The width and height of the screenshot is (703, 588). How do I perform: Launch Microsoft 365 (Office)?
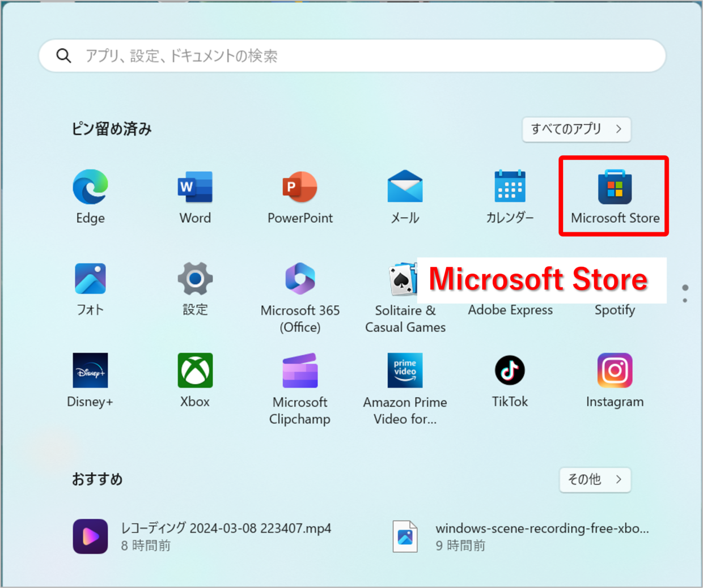300,297
